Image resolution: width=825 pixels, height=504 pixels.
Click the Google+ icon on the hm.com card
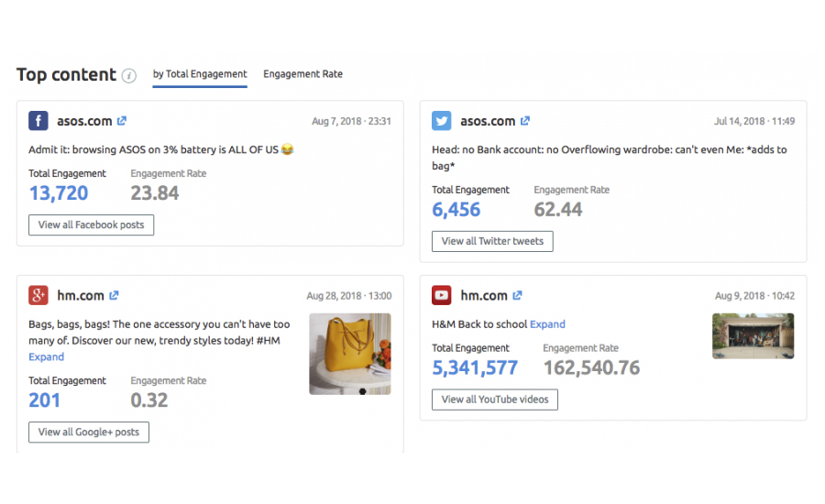(38, 295)
